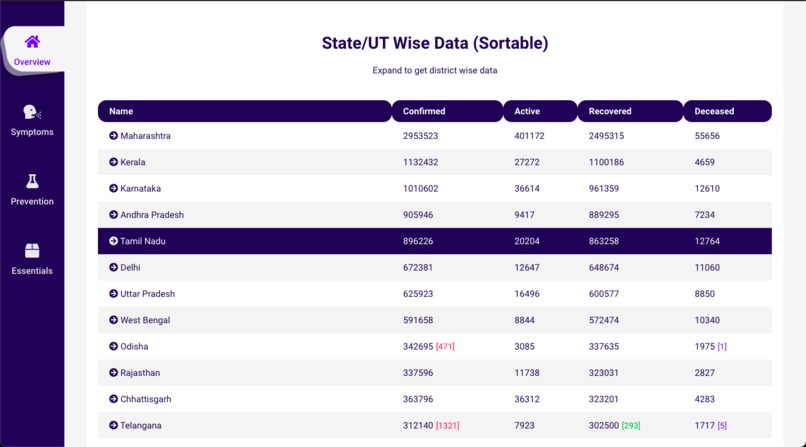Expand Tamil Nadu arrow icon
The width and height of the screenshot is (806, 447).
pos(114,241)
